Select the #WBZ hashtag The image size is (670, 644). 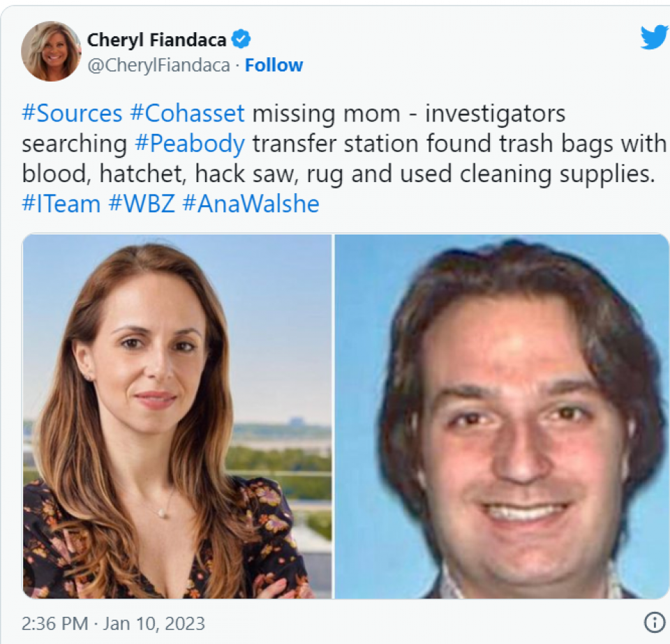point(142,204)
